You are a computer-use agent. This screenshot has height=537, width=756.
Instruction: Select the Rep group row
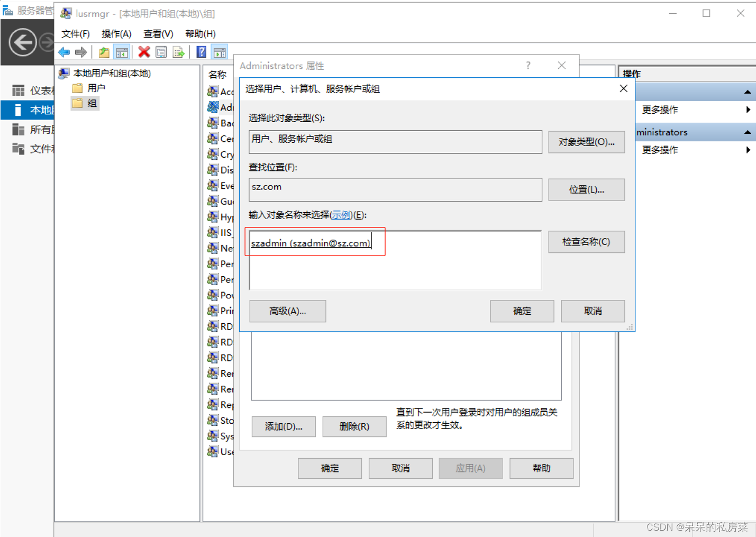[x=220, y=405]
